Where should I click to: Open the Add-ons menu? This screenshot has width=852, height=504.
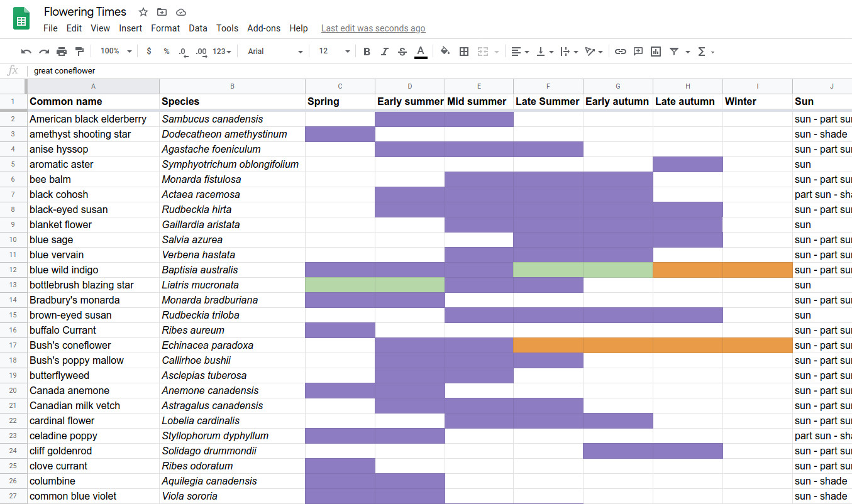263,28
